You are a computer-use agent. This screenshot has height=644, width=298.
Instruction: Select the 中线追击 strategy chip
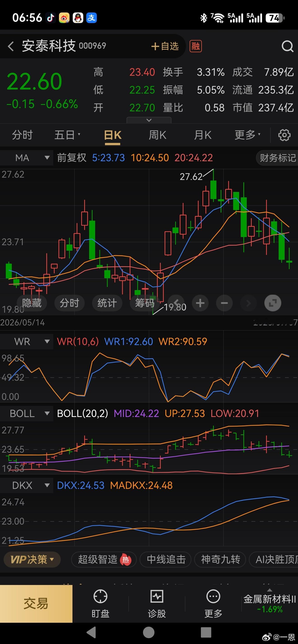click(x=166, y=559)
